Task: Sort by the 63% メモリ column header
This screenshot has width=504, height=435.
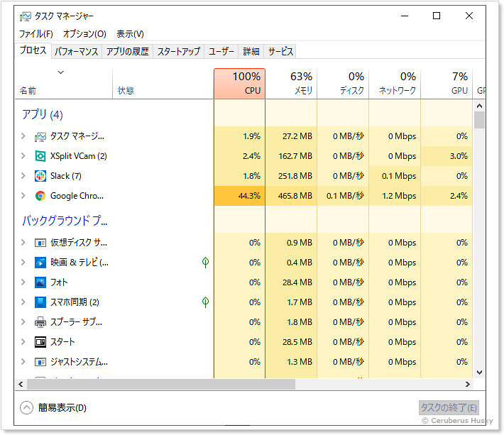Action: pos(291,84)
